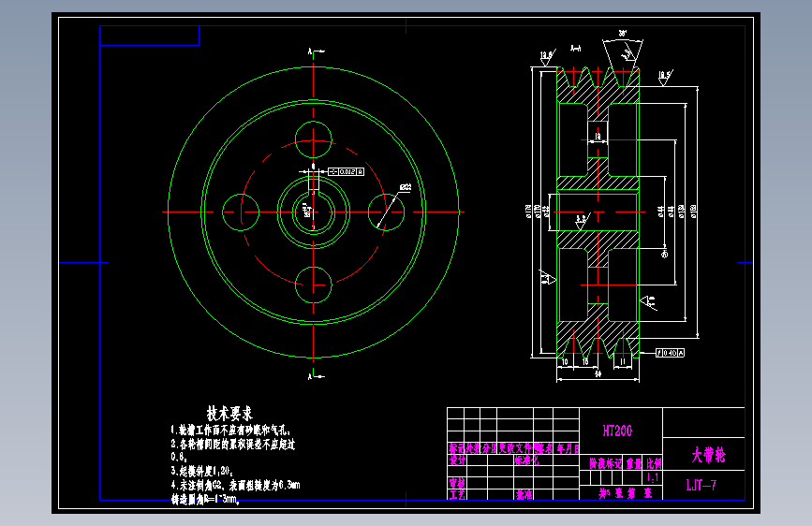
Task: Click the LJT-7 drawing number
Action: tap(701, 485)
